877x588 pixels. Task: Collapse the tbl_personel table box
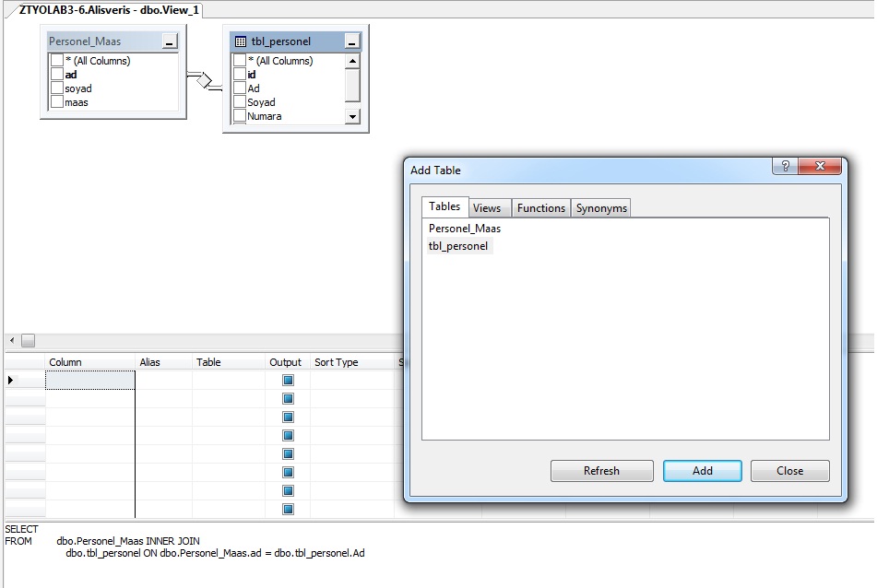pos(351,41)
